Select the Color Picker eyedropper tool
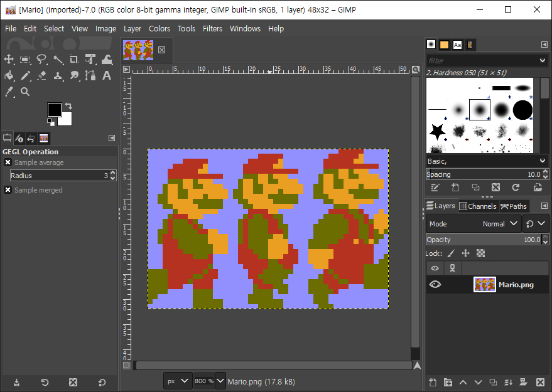 point(9,92)
